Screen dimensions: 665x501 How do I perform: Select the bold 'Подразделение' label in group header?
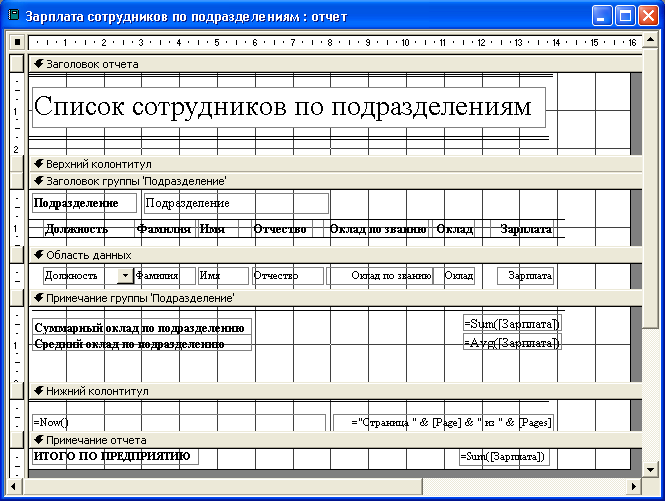point(84,203)
